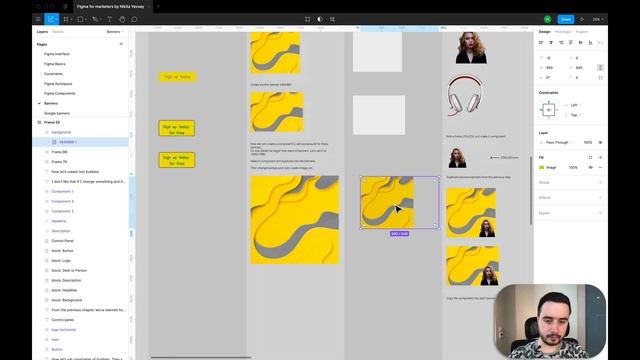
Task: Open the Figma Autolayout page
Action: tap(58, 84)
